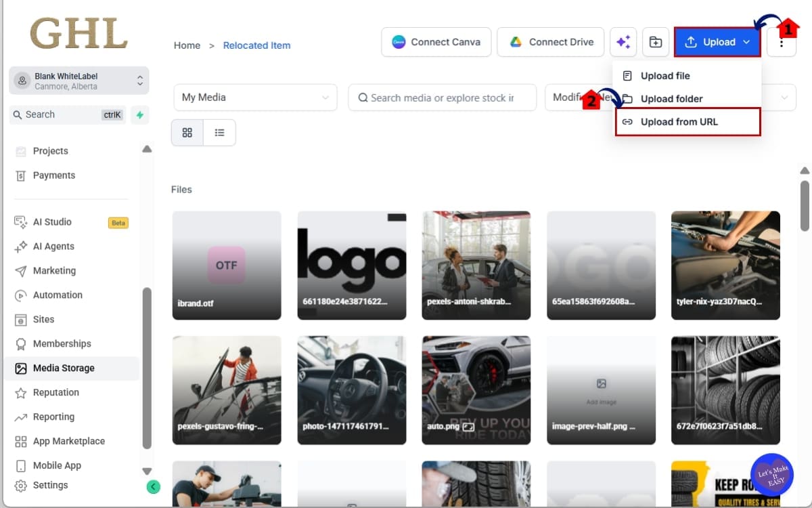812x508 pixels.
Task: Go to Home breadcrumb
Action: [x=187, y=45]
